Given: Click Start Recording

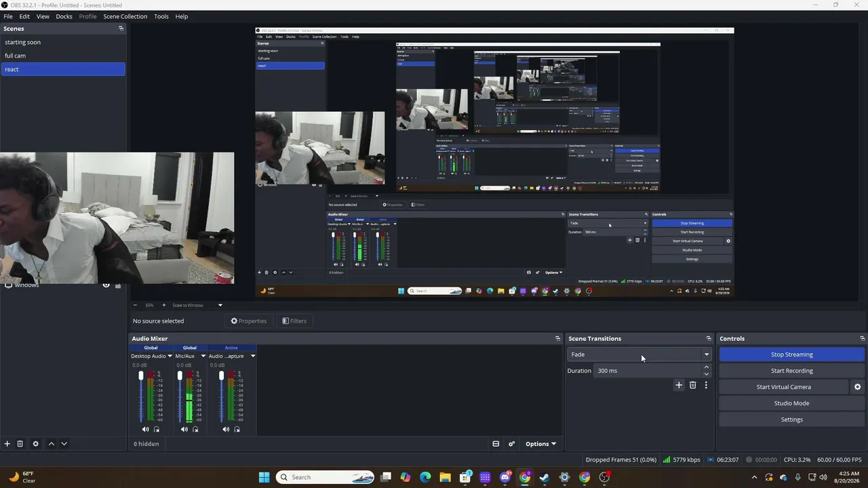Looking at the screenshot, I should tap(791, 371).
